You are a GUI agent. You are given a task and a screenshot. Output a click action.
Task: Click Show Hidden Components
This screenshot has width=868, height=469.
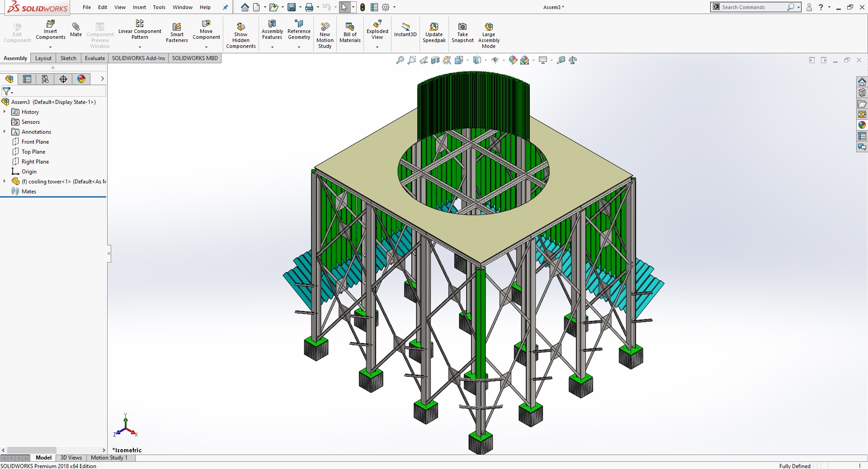pos(241,34)
